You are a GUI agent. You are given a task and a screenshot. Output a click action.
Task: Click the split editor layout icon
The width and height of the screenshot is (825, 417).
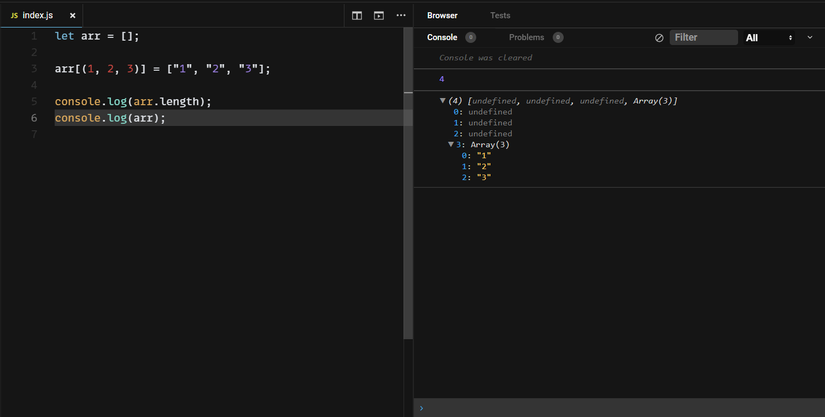357,16
